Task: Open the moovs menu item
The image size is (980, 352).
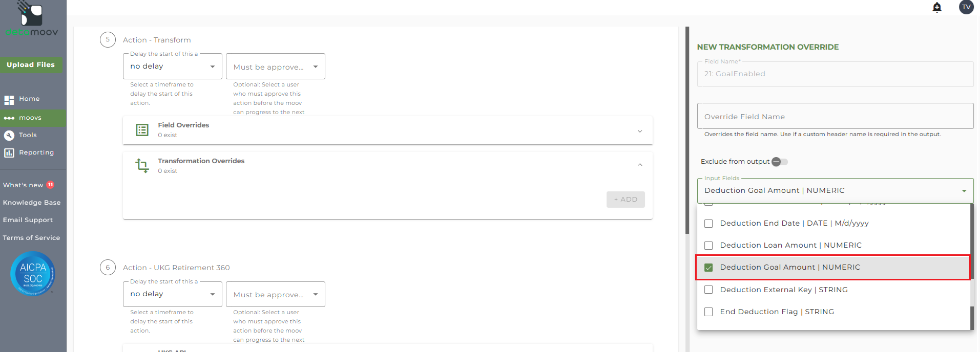Action: (30, 118)
